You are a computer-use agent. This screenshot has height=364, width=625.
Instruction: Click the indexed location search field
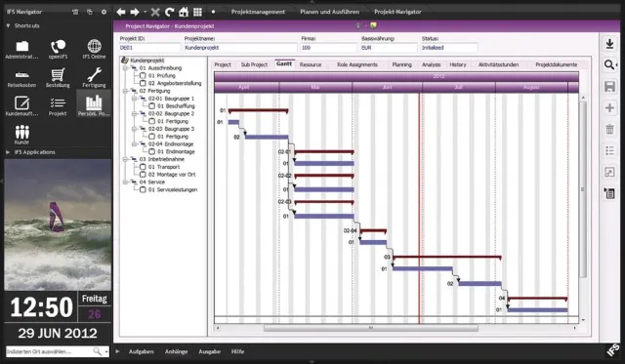point(49,351)
